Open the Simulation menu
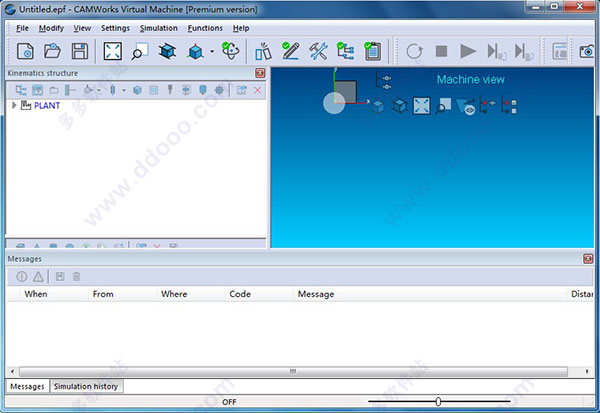This screenshot has height=413, width=600. [x=158, y=28]
